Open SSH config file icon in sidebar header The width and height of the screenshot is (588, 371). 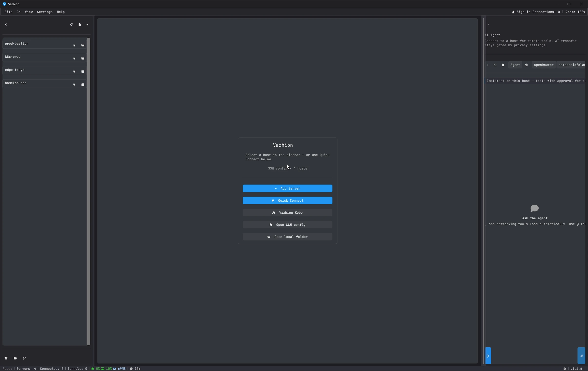80,24
